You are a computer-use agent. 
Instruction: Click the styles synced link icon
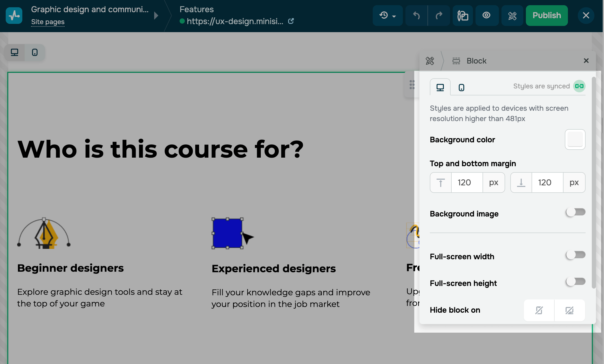(579, 86)
